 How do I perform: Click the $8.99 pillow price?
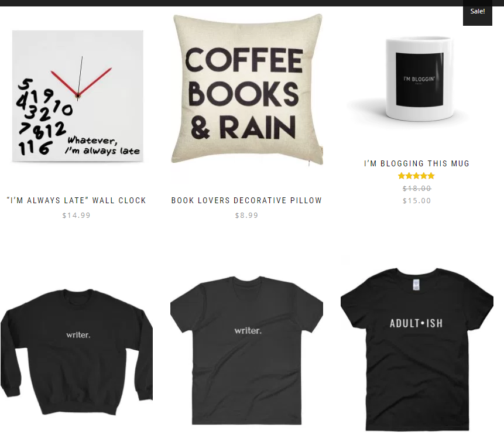click(246, 216)
